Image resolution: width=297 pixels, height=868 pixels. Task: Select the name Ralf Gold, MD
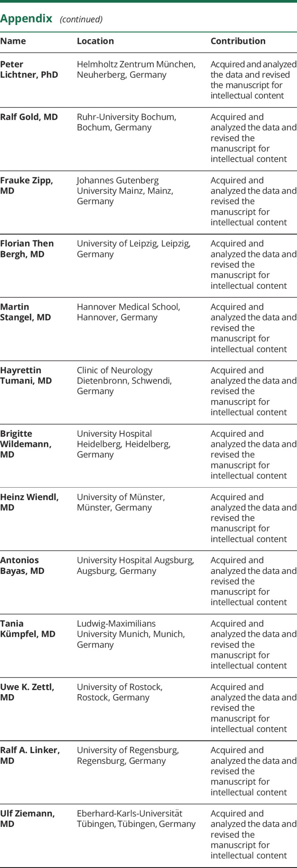[x=29, y=117]
